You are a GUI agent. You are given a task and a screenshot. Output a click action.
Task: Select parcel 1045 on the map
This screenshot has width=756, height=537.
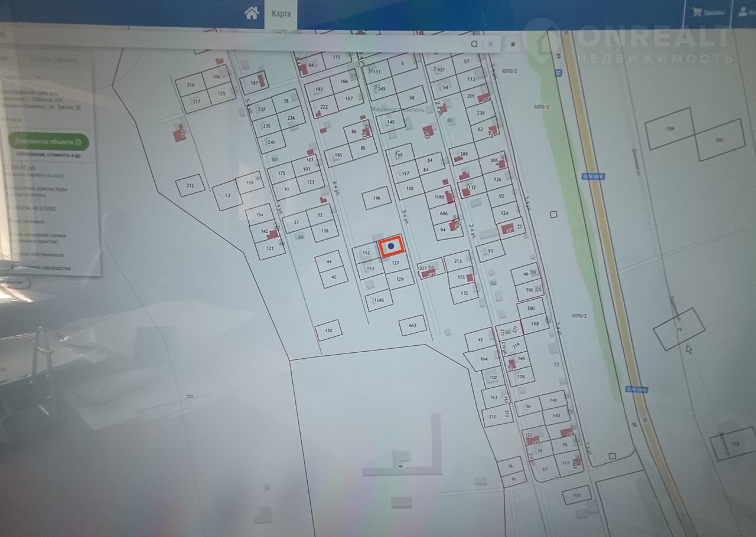coord(379,300)
